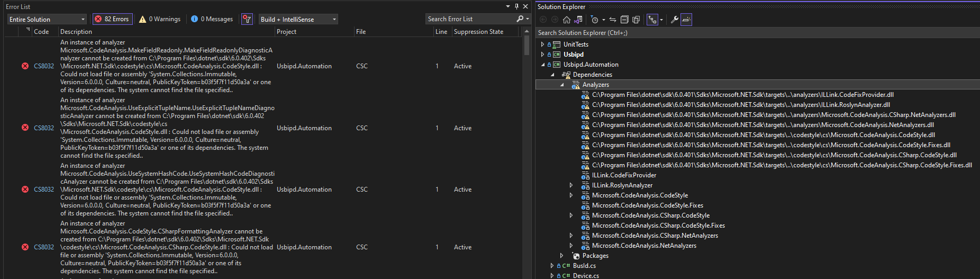Expand the Packages node
980x279 pixels.
point(561,256)
